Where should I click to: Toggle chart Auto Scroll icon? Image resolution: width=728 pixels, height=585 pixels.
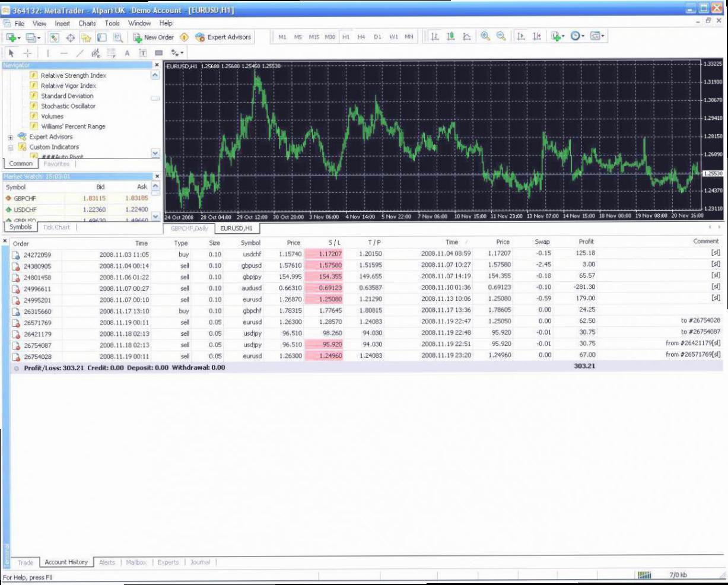pos(521,37)
